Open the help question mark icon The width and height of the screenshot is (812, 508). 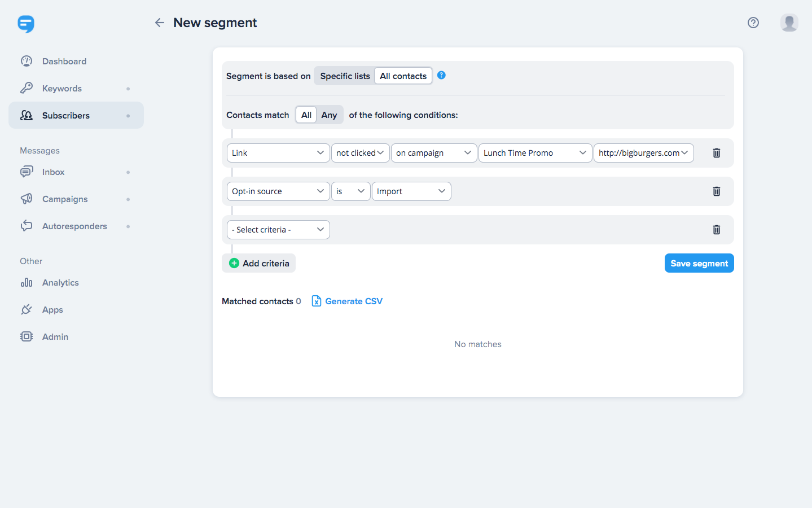pos(753,23)
